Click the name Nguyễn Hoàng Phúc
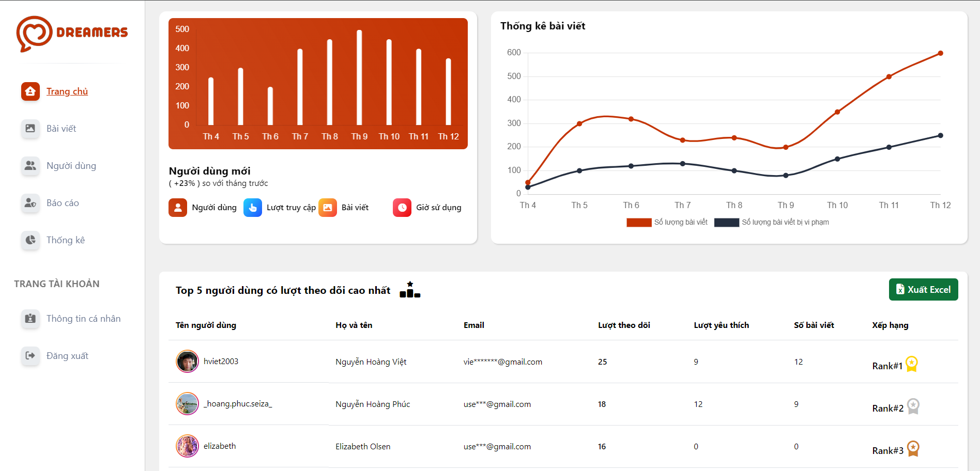 [x=373, y=404]
